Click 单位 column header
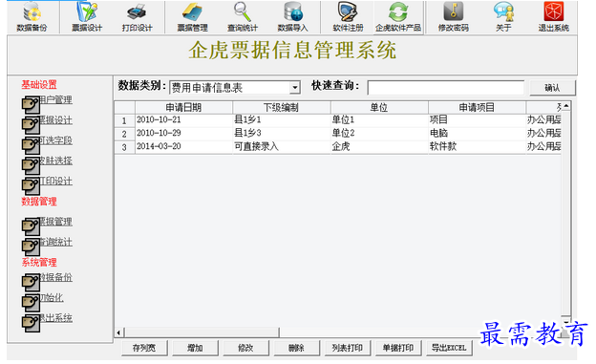Viewport: 596px width, 364px height. (x=379, y=108)
